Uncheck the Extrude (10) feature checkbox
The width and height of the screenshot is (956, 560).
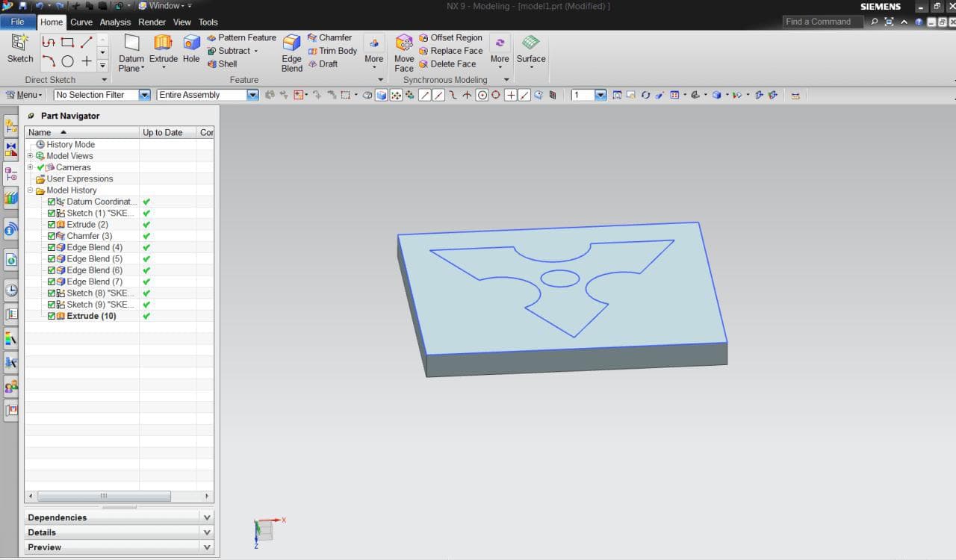tap(52, 317)
